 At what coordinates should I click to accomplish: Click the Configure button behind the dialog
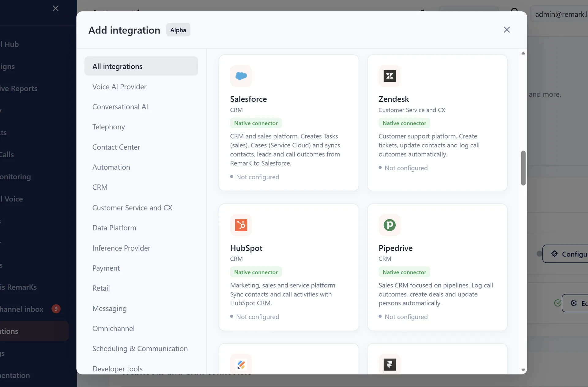tap(565, 254)
